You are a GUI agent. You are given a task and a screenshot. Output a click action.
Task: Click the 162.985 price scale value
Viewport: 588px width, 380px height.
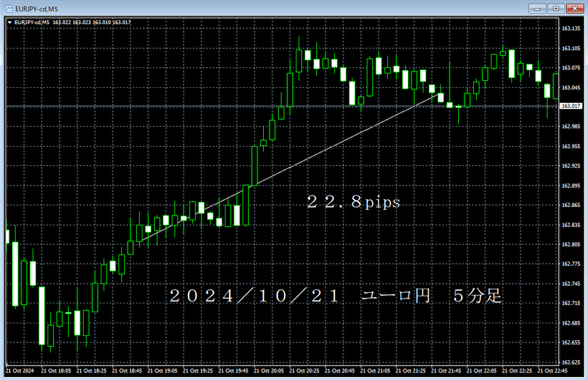tap(571, 126)
